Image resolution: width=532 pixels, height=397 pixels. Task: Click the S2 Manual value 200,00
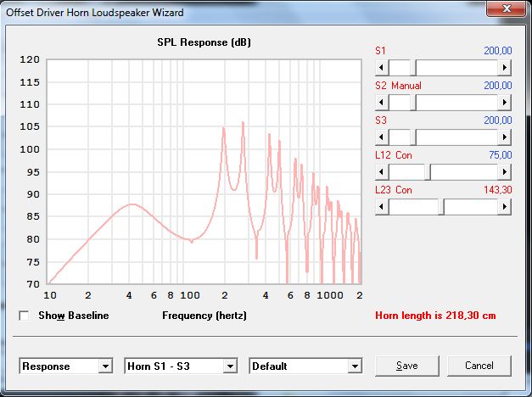pos(498,85)
